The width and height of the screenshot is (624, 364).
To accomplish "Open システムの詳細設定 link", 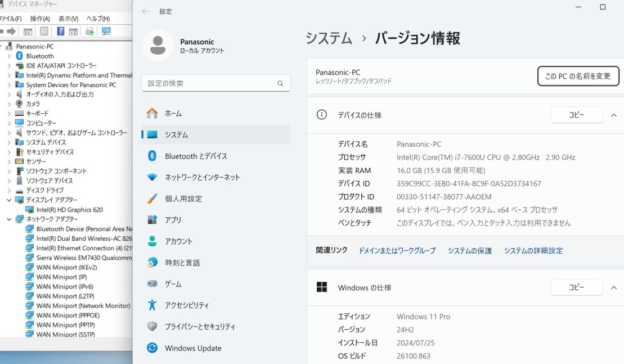I will 533,250.
